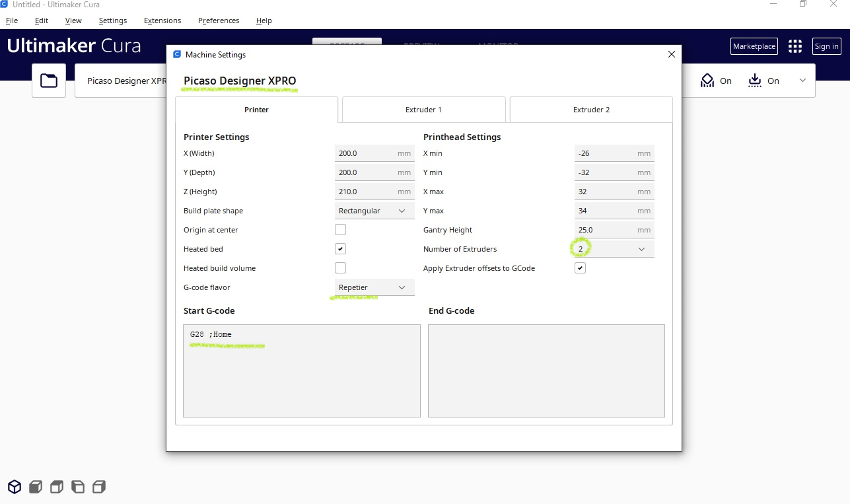This screenshot has height=504, width=850.
Task: Open the G-code flavor Repetier dropdown
Action: (374, 287)
